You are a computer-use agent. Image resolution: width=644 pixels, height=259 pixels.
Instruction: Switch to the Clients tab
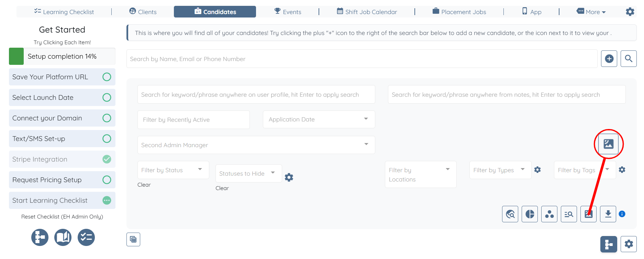coord(143,12)
